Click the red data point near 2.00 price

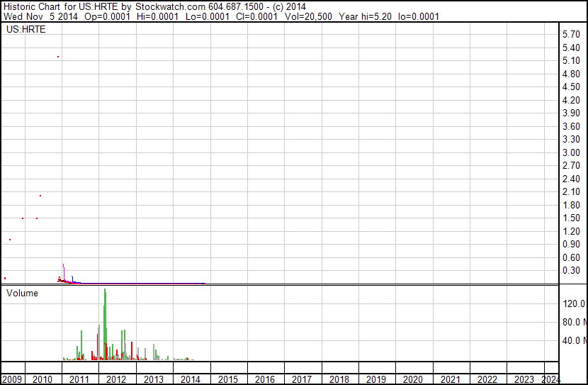point(40,196)
